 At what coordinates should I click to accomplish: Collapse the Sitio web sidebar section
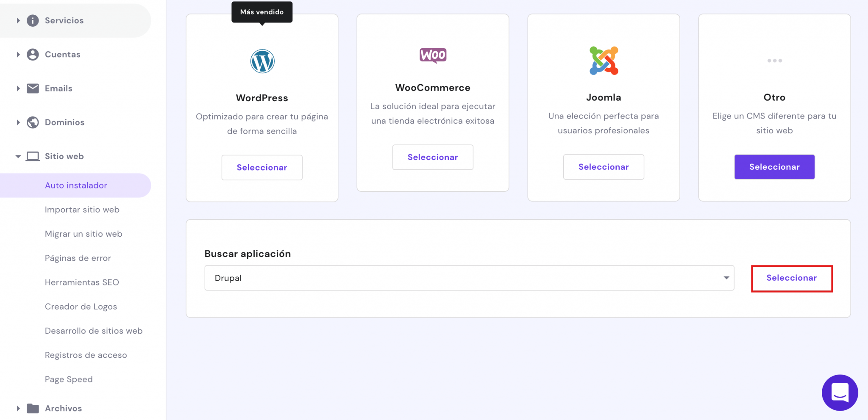click(18, 156)
